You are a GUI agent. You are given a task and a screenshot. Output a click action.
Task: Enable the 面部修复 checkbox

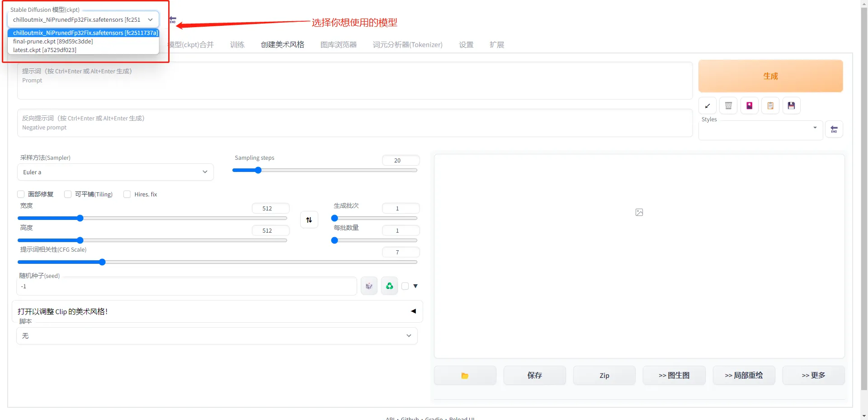point(21,194)
